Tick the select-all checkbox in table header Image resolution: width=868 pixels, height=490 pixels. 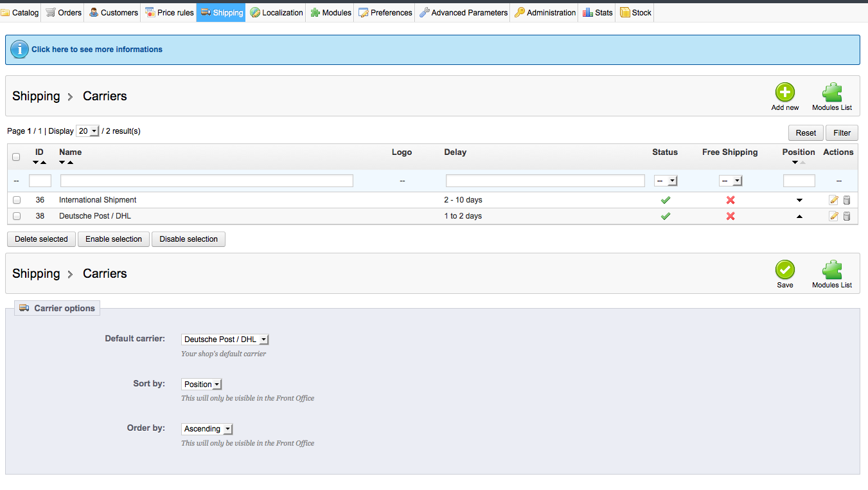[16, 156]
